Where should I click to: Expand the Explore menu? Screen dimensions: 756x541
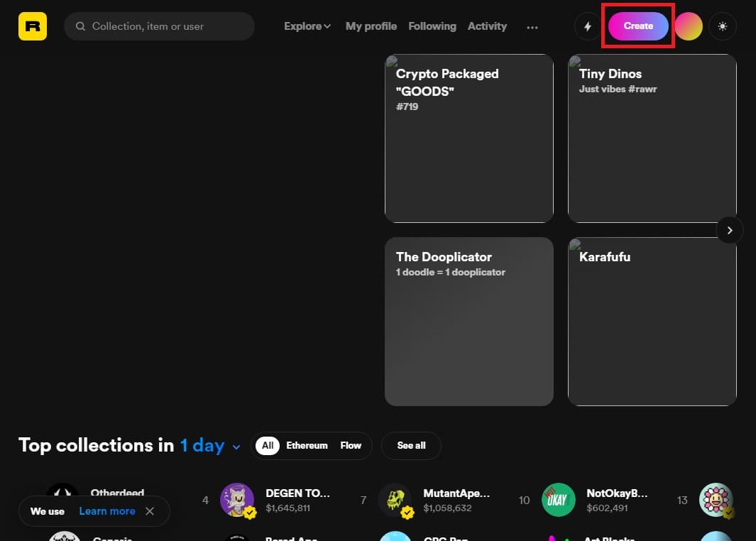[307, 26]
